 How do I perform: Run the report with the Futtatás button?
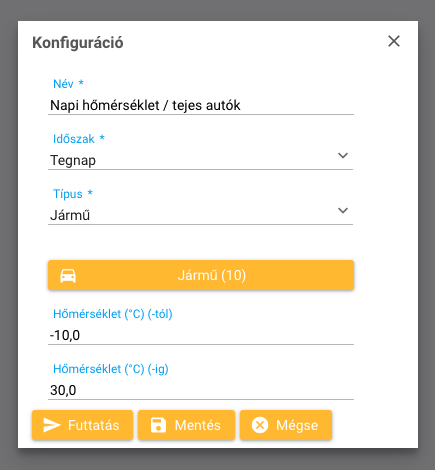click(82, 425)
